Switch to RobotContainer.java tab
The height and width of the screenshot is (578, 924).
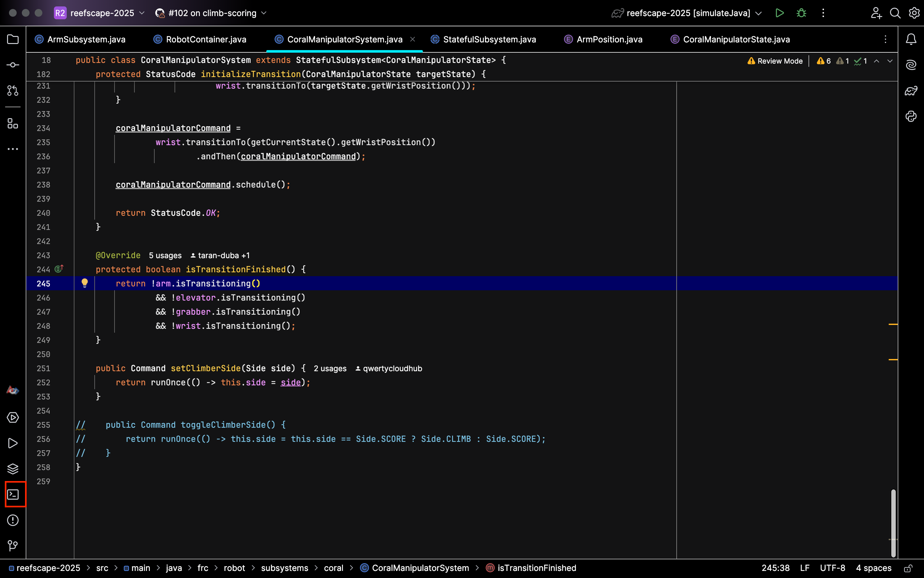point(200,39)
